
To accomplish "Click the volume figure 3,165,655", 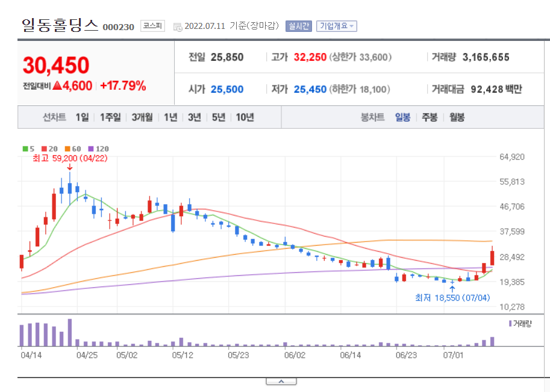I will pos(486,57).
